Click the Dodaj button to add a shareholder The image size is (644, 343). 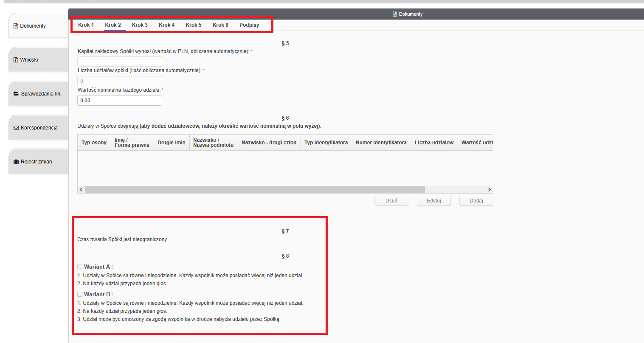[476, 201]
